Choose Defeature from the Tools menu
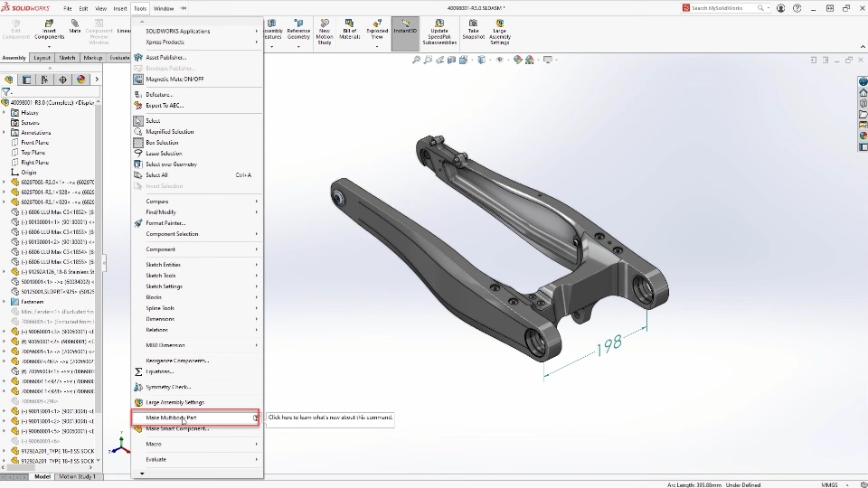868x488 pixels. (159, 95)
